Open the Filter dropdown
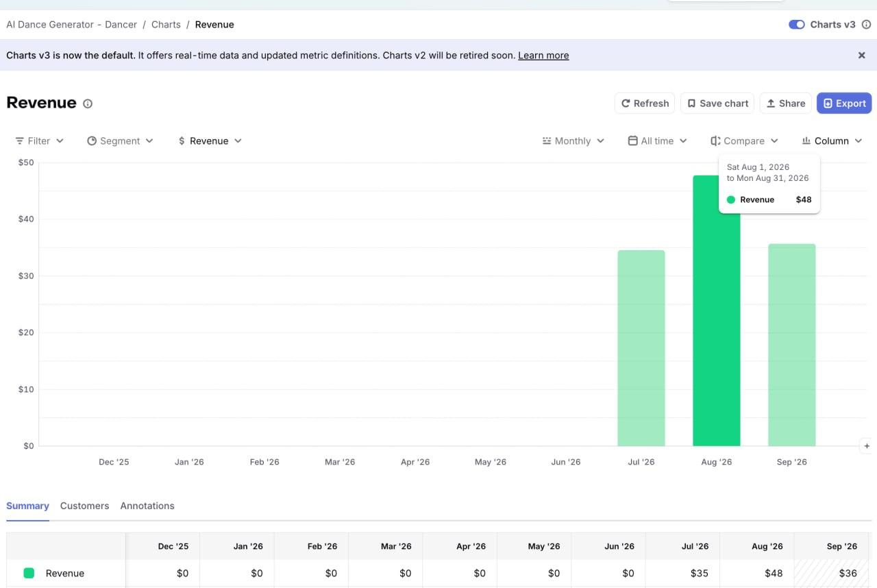Viewport: 877px width, 588px height. click(x=39, y=141)
